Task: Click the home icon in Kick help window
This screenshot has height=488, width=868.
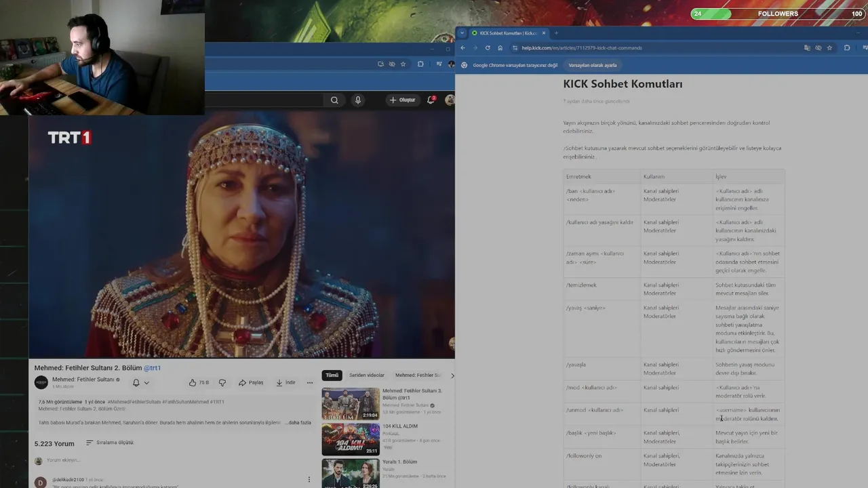Action: (x=500, y=48)
